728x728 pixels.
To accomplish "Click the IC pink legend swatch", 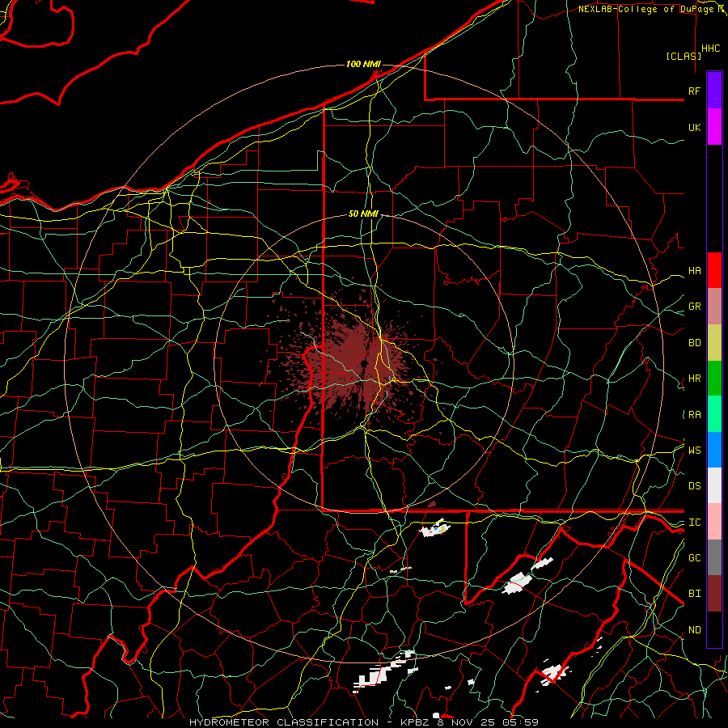I will pos(714,522).
